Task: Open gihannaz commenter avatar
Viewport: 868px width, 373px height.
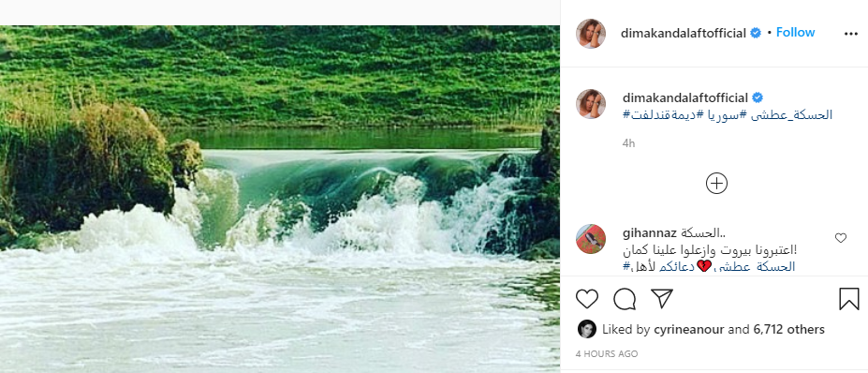Action: point(591,239)
